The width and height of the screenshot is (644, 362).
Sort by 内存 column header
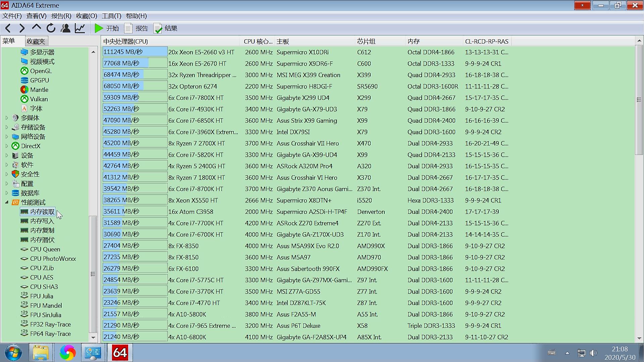click(x=414, y=41)
